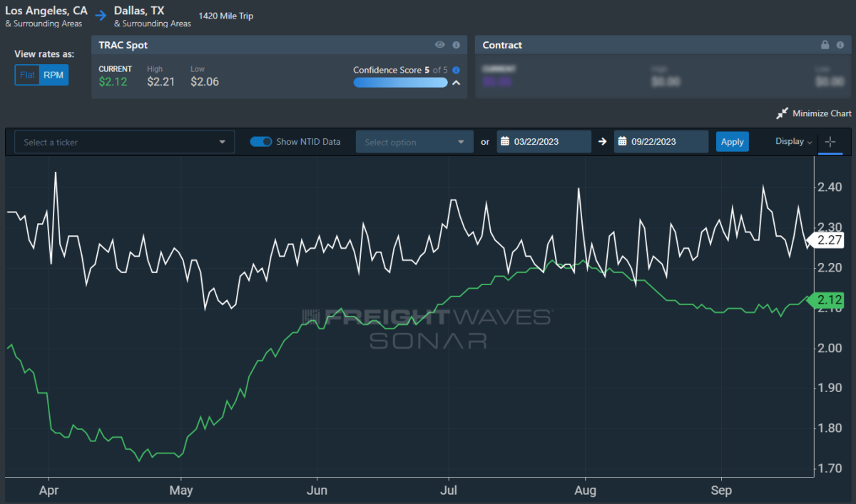Click the Contract panel title
Viewport: 856px width, 504px height.
coord(502,45)
